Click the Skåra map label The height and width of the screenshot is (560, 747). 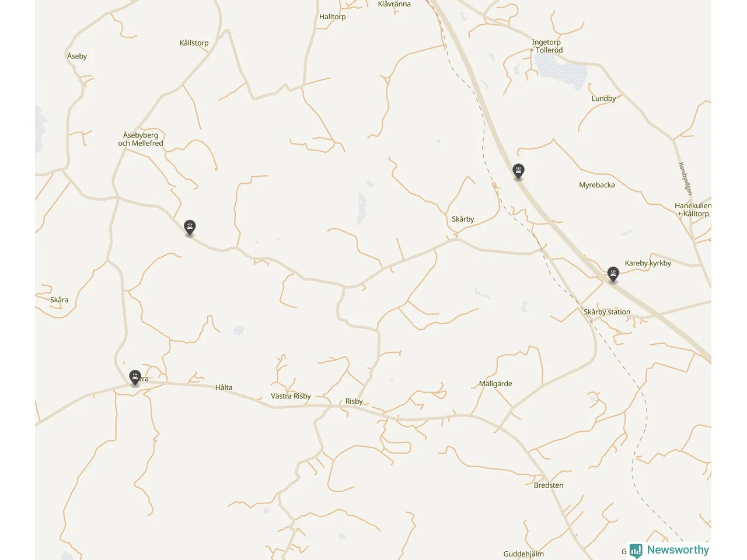(x=59, y=300)
